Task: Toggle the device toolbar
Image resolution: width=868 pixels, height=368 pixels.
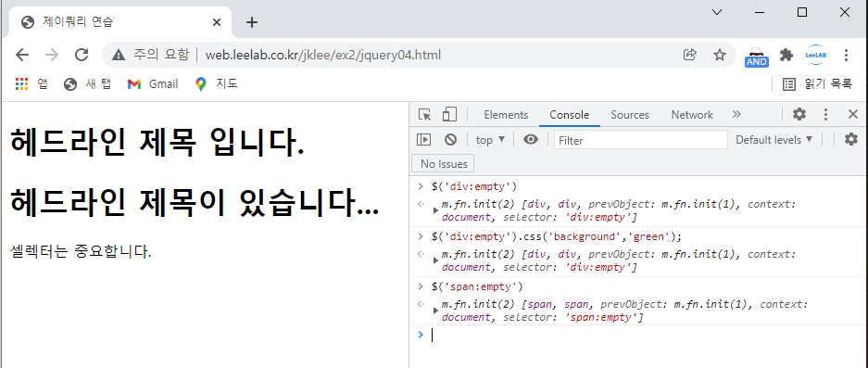Action: click(x=449, y=115)
